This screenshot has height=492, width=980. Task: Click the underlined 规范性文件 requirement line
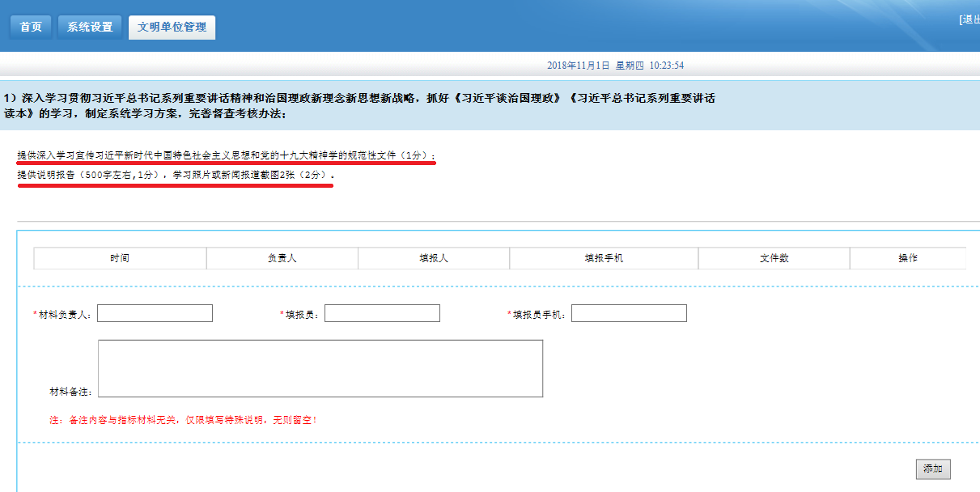point(226,155)
